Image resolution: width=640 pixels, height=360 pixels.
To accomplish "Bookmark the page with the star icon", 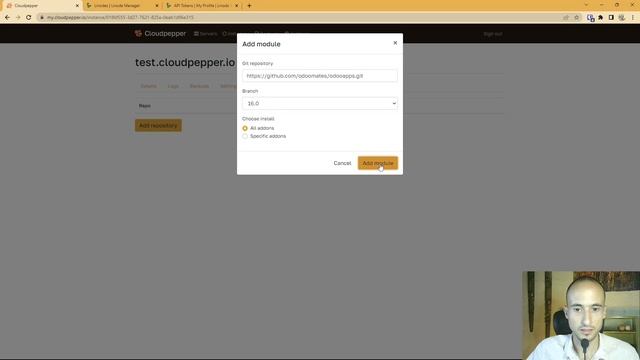I will (x=576, y=18).
